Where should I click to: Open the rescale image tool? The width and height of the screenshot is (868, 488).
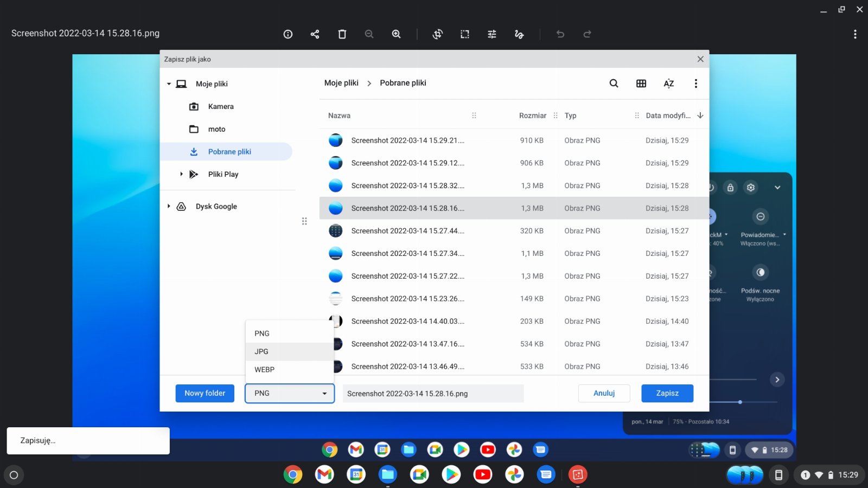click(x=465, y=34)
